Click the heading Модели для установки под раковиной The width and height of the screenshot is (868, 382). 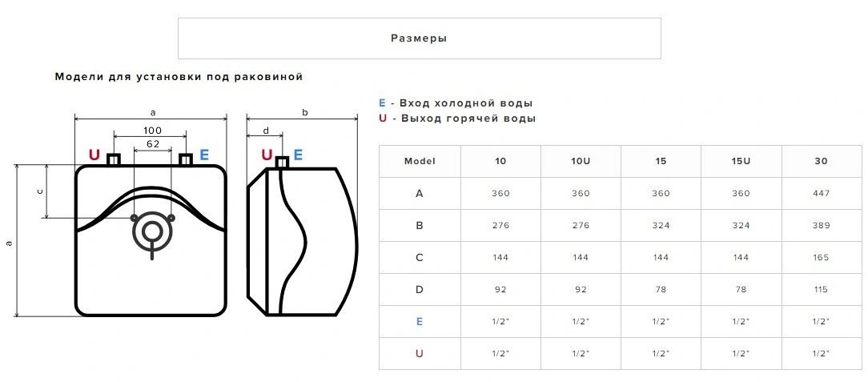pyautogui.click(x=179, y=77)
